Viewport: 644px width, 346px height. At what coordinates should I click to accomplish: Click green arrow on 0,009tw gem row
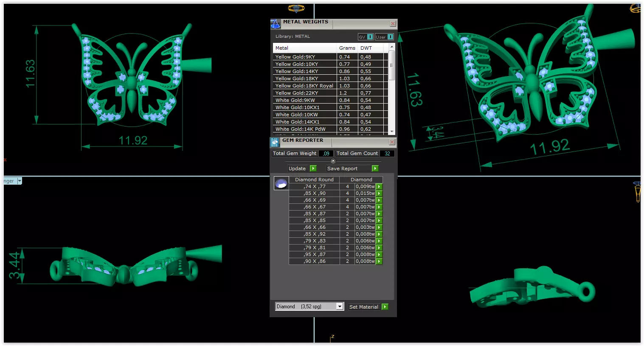[379, 186]
